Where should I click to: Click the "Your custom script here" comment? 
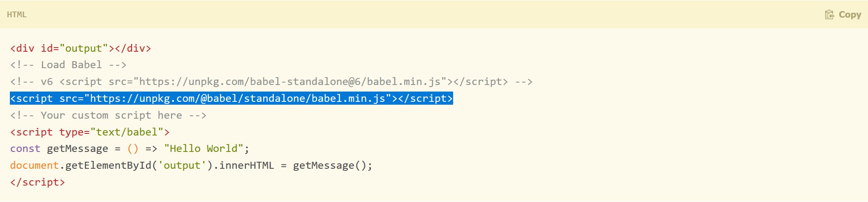coord(108,115)
